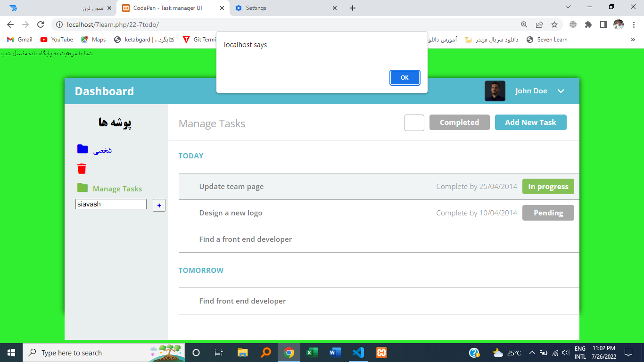Focus the siavash folder name input

click(x=111, y=204)
